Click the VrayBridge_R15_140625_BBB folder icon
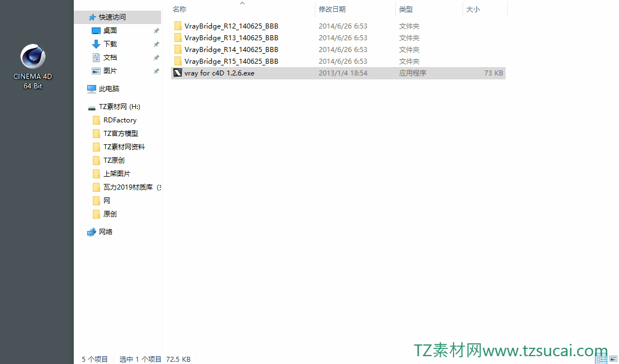The image size is (619, 364). click(178, 61)
